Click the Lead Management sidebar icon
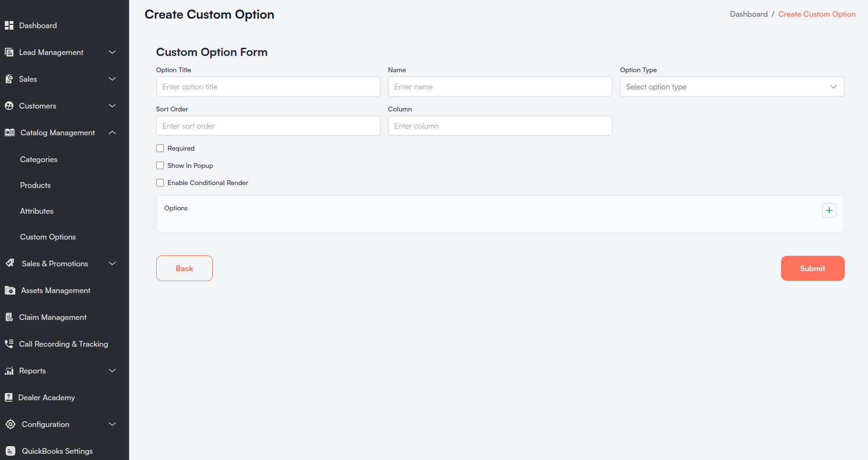The image size is (868, 460). [9, 52]
